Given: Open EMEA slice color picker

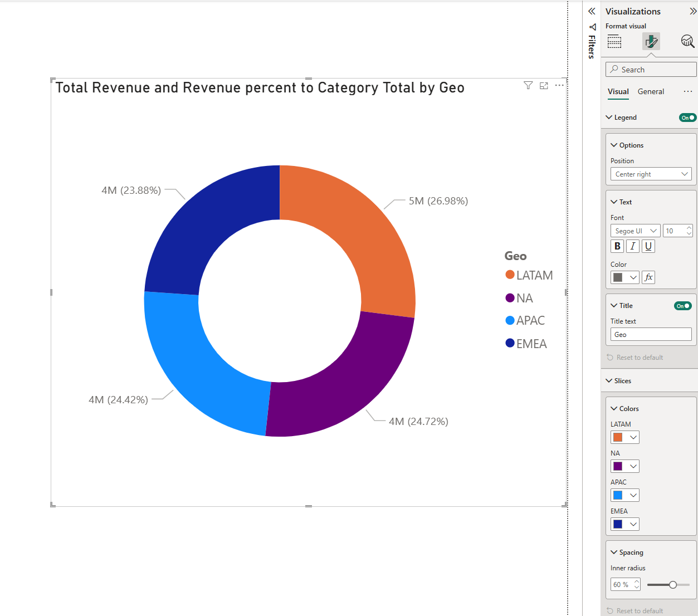Looking at the screenshot, I should pyautogui.click(x=625, y=524).
